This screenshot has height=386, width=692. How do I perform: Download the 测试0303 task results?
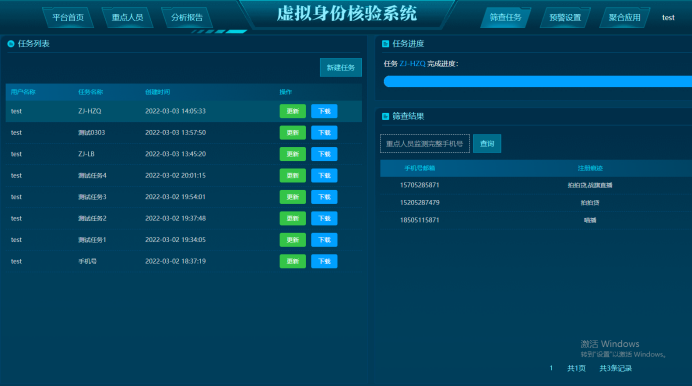[324, 133]
